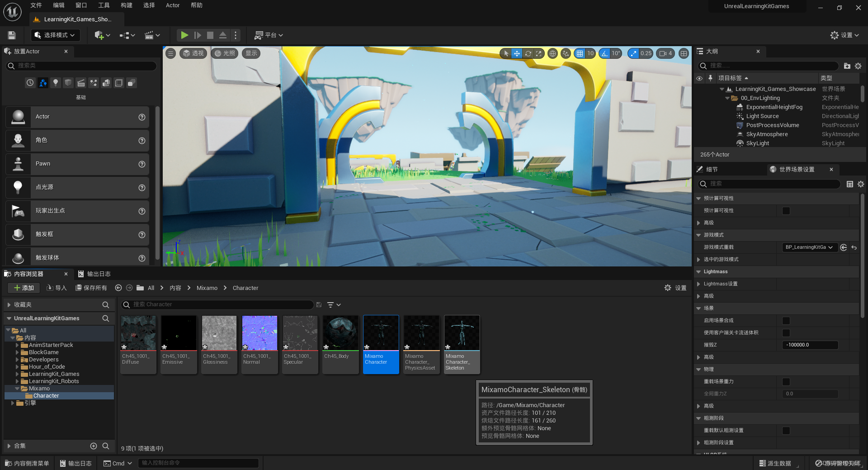Open the 透视 perspective view menu
This screenshot has height=470, width=868.
coord(193,53)
